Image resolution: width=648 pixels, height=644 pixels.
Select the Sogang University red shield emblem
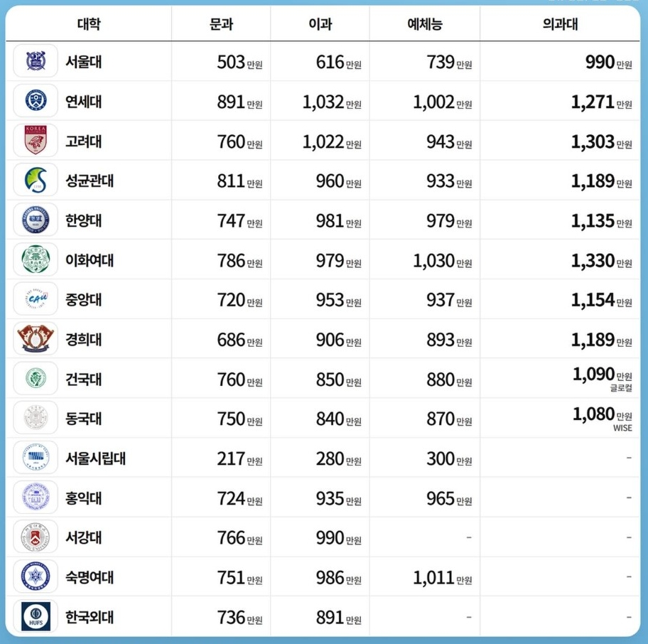coord(36,537)
